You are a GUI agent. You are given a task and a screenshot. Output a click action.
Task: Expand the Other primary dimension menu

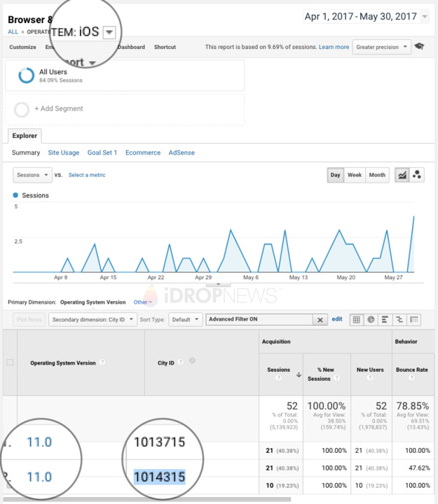(142, 302)
